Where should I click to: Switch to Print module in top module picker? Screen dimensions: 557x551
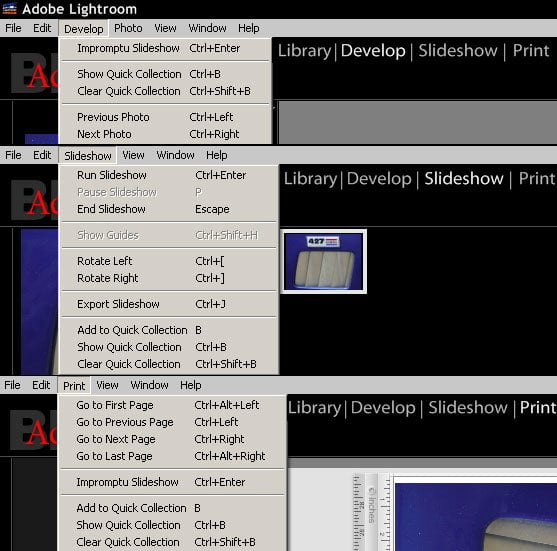tap(531, 50)
